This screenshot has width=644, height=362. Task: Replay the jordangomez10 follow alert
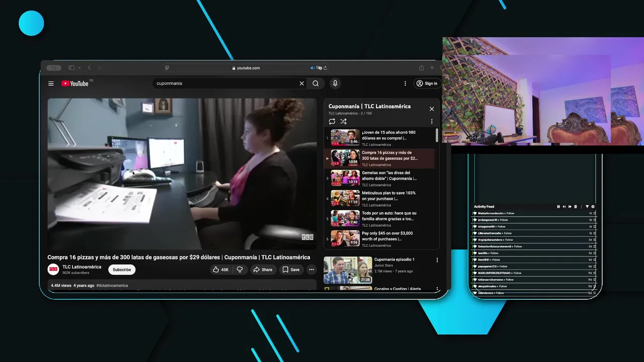point(594,220)
